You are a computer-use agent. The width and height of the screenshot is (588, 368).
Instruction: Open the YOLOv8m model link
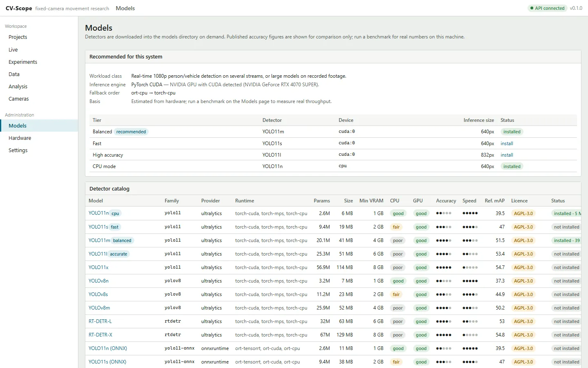coord(99,308)
